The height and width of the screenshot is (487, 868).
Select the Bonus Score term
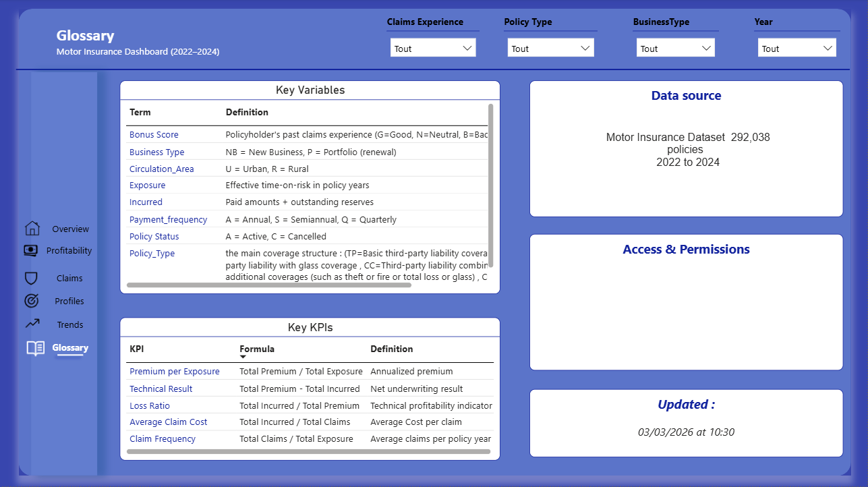point(154,135)
